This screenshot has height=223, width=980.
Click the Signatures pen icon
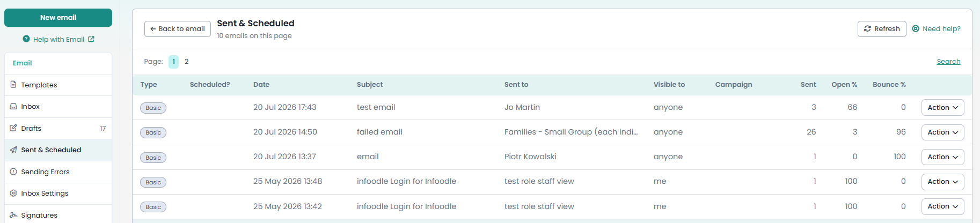[x=13, y=215]
